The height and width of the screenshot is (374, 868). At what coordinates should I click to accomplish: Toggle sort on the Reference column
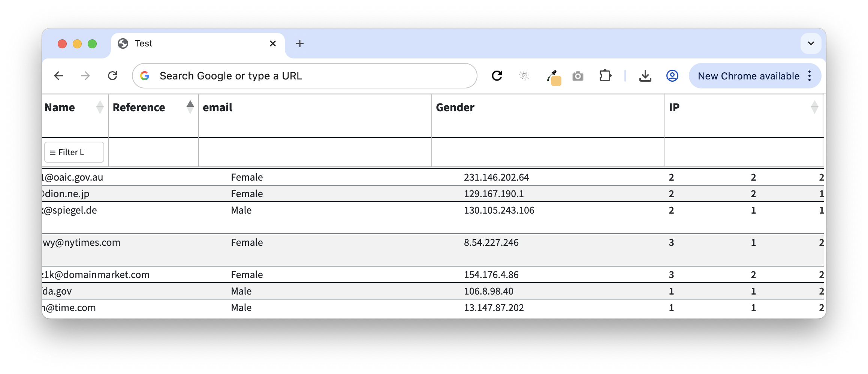(x=190, y=107)
